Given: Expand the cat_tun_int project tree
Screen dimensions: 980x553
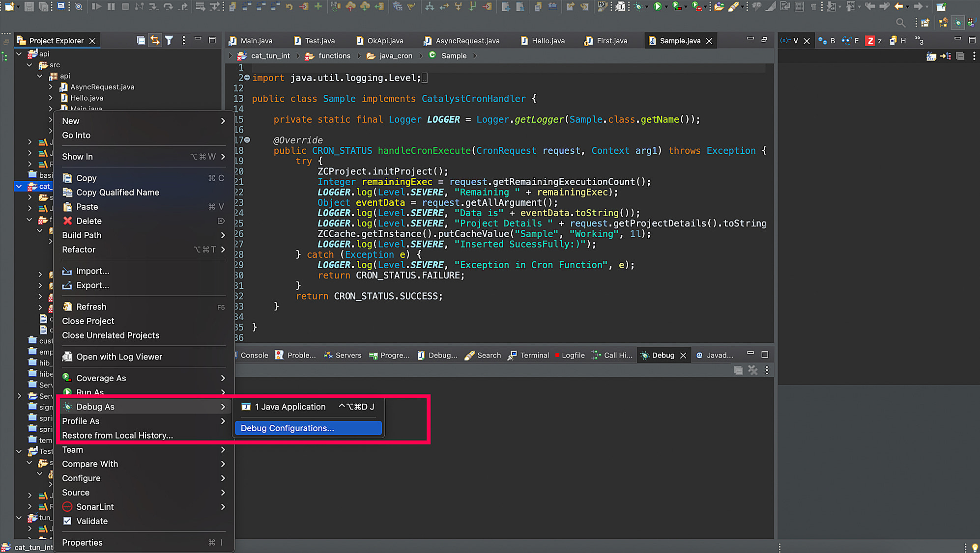Looking at the screenshot, I should 20,186.
